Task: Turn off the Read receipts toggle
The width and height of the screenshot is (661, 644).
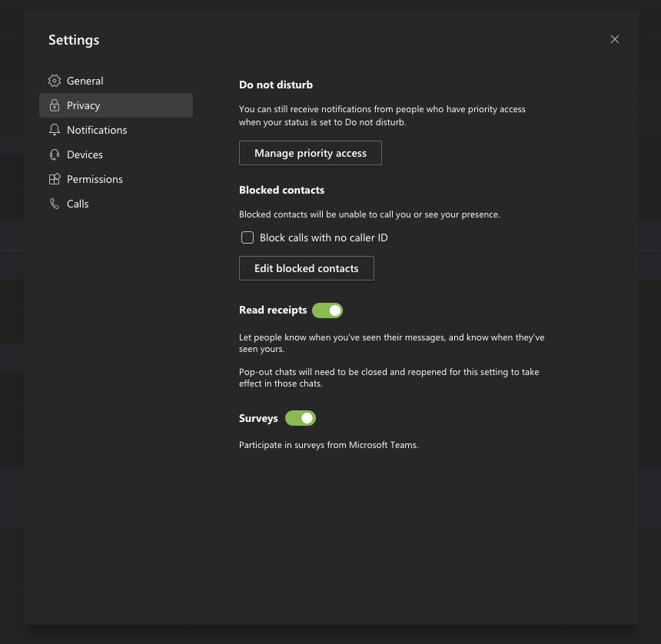Action: click(327, 310)
